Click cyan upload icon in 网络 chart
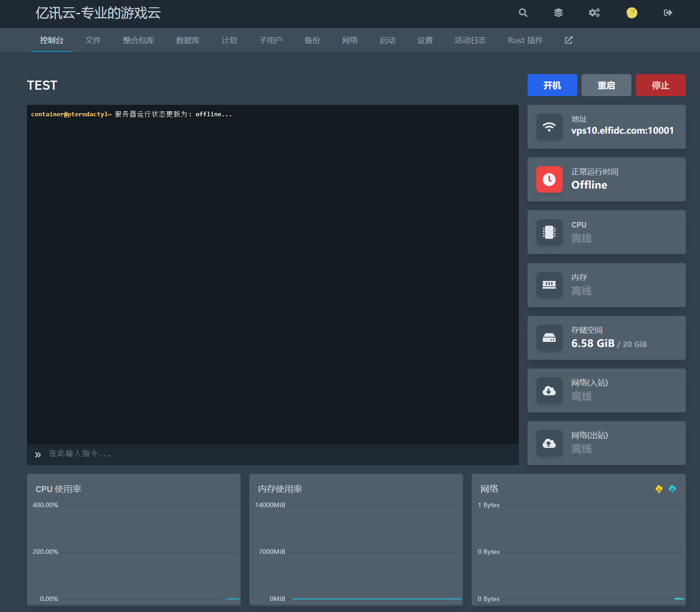 click(x=672, y=489)
